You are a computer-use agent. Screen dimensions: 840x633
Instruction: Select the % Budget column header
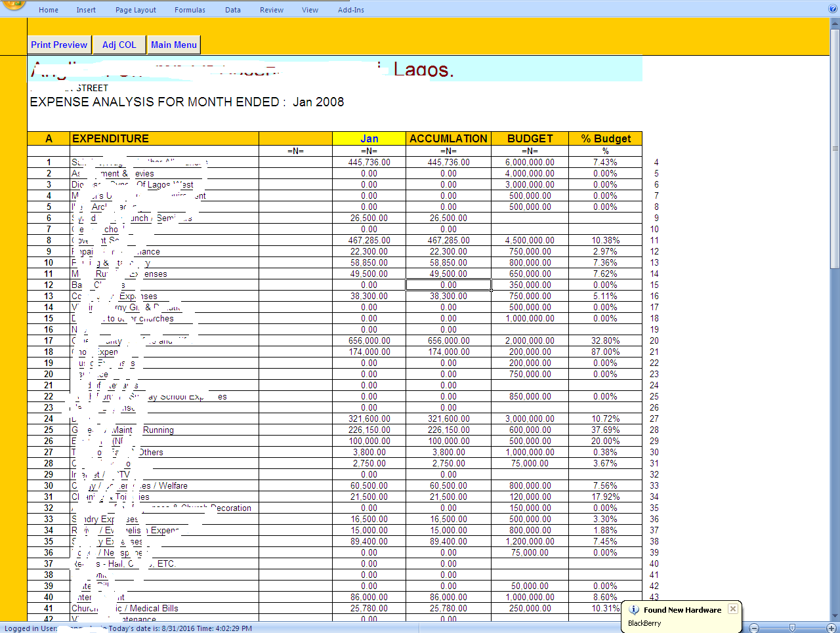tap(605, 138)
